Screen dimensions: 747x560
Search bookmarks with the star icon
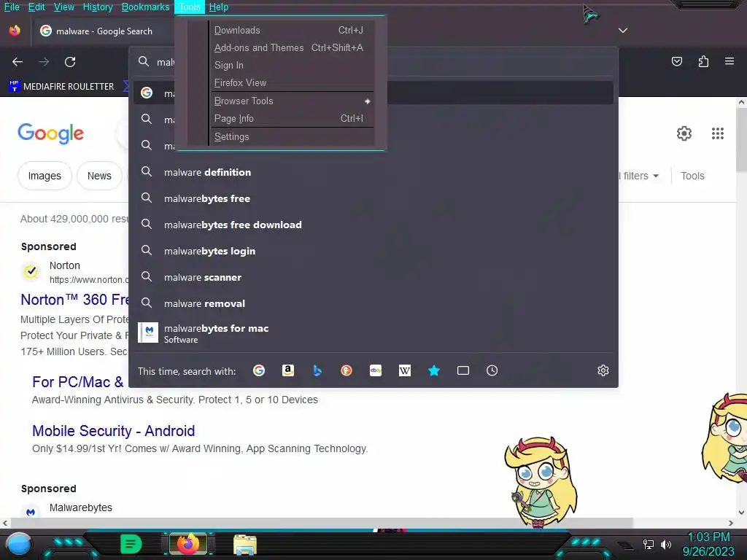tap(433, 370)
